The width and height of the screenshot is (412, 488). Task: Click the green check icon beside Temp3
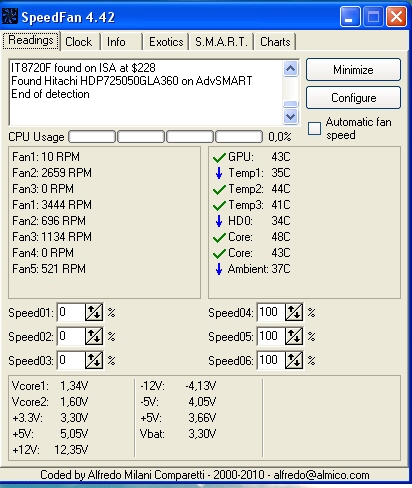219,205
